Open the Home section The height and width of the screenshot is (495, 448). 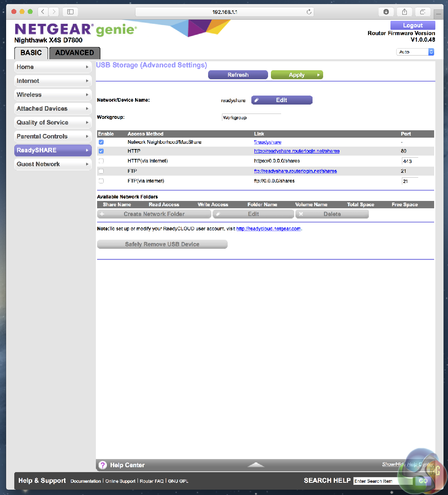coord(53,67)
